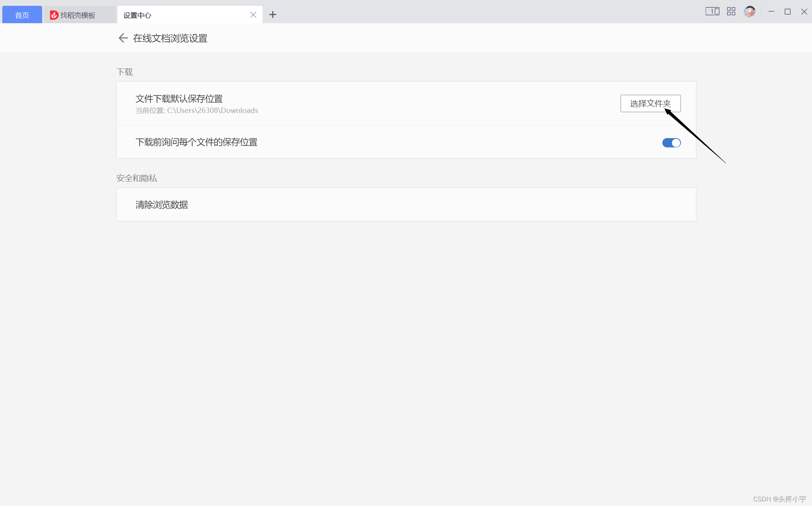This screenshot has height=506, width=812.
Task: Click the window layout switcher icon
Action: (712, 12)
